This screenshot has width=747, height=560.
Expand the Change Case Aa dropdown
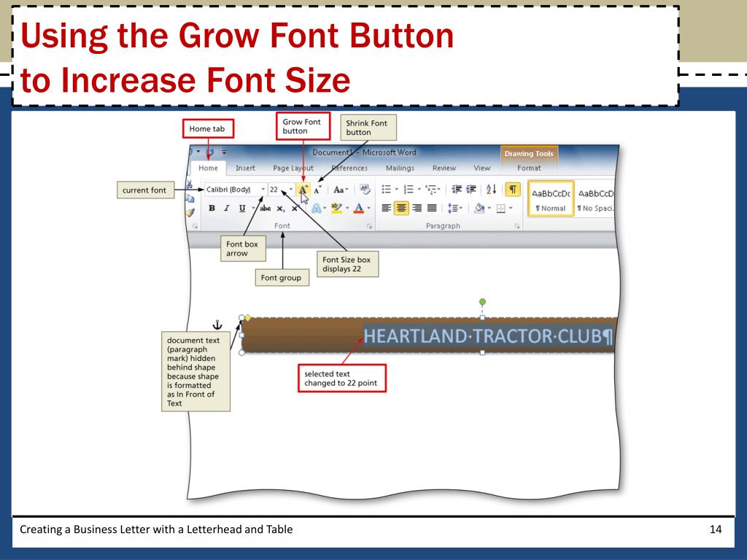341,190
